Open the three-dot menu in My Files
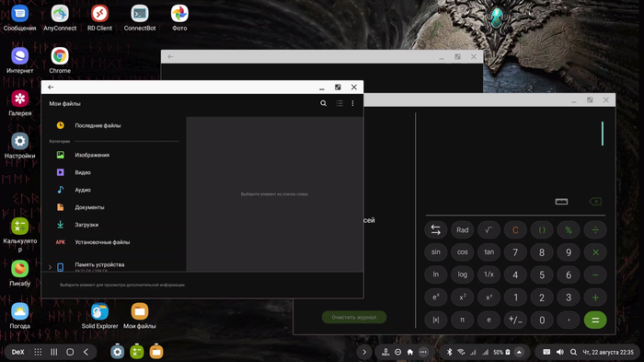 point(352,103)
